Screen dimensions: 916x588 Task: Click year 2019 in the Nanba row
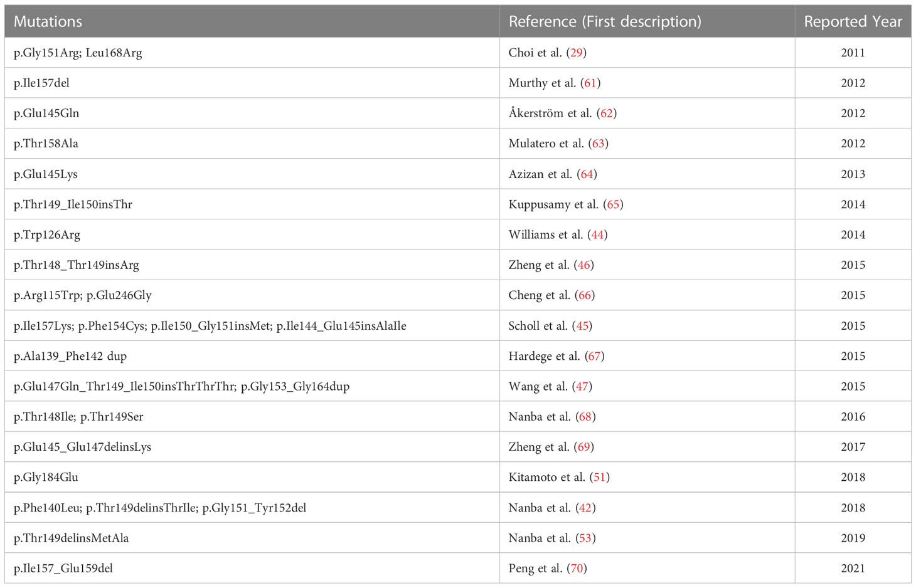(x=853, y=538)
